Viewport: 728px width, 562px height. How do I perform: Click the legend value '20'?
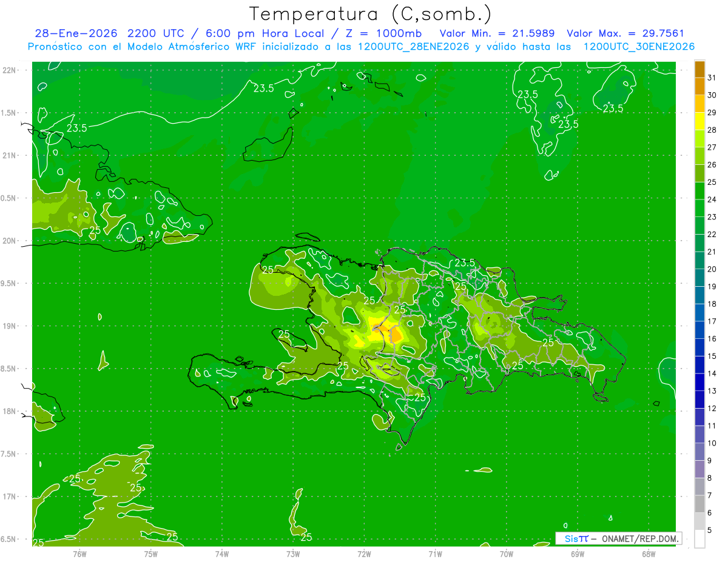(x=712, y=269)
